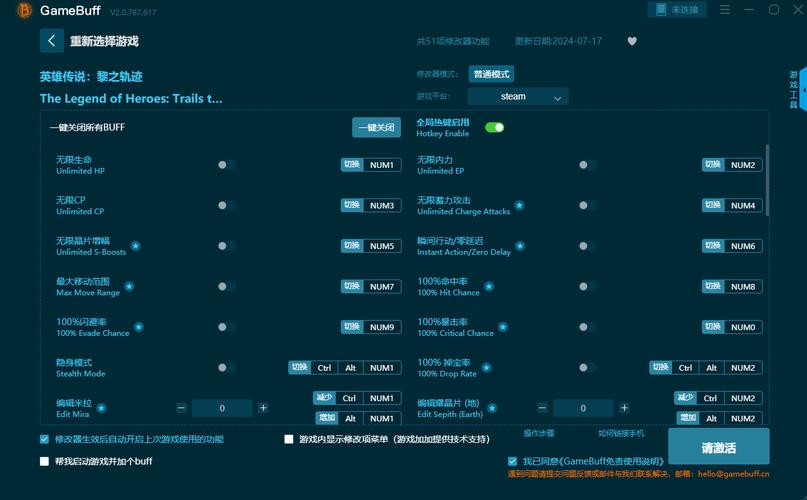Click the heart favorite icon
The height and width of the screenshot is (500, 807).
[632, 41]
